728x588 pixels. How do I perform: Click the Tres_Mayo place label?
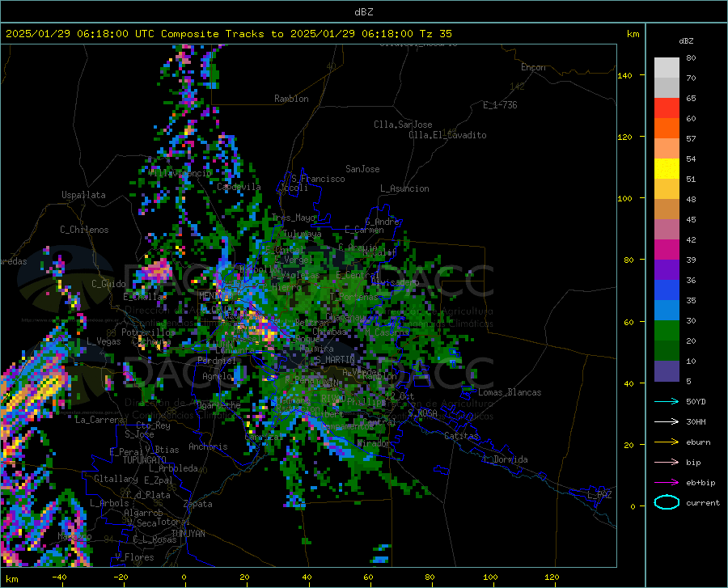(294, 218)
